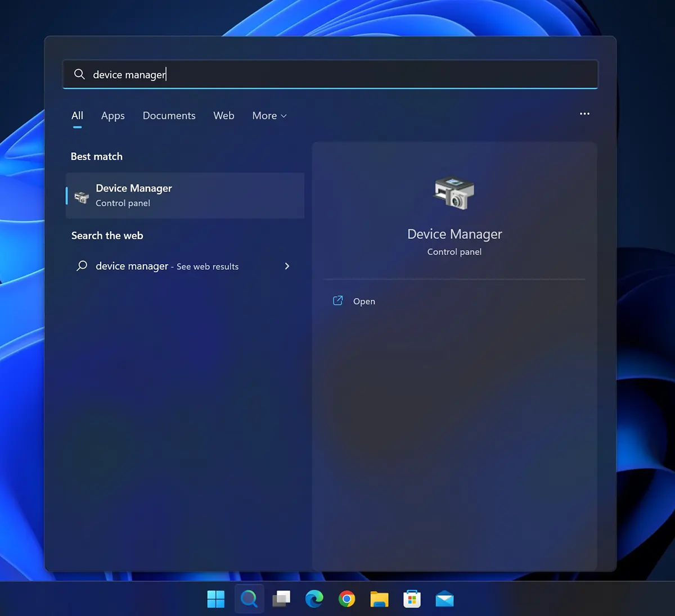This screenshot has width=675, height=616.
Task: Click the Device Manager title in preview
Action: 454,234
